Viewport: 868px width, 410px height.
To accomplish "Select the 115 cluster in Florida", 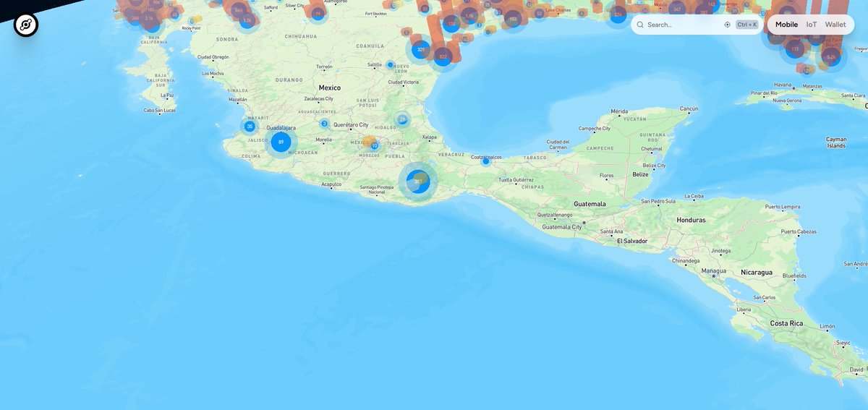I will pyautogui.click(x=795, y=49).
